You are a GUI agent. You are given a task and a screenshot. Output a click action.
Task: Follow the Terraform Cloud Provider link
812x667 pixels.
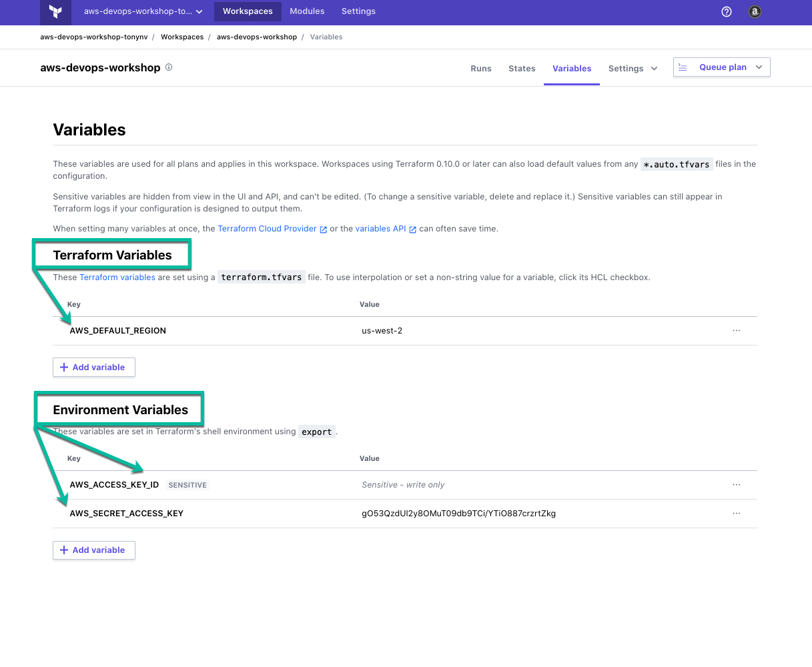(x=267, y=229)
